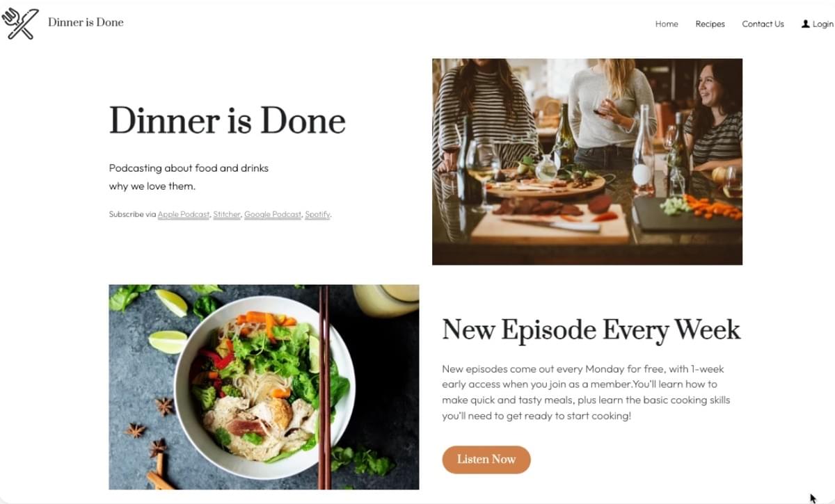This screenshot has height=504, width=835.
Task: Open the Stitcher subscribe link
Action: (227, 214)
